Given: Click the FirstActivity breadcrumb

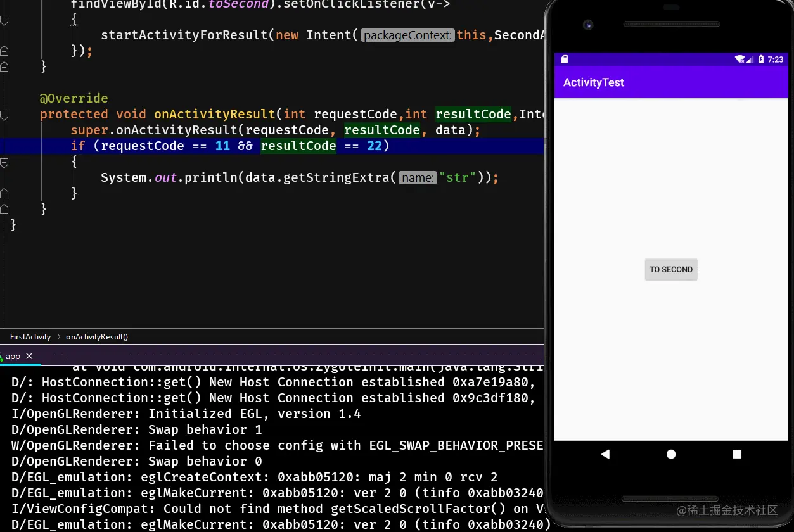Looking at the screenshot, I should click(x=30, y=337).
